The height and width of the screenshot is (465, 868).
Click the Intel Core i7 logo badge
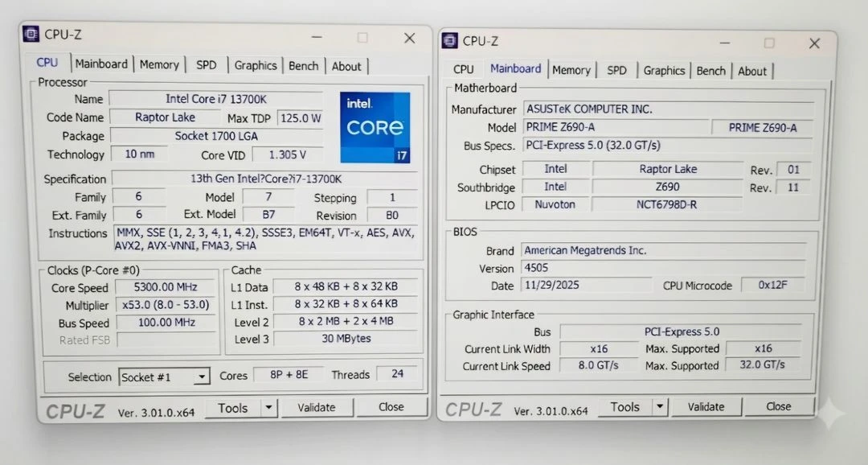pyautogui.click(x=375, y=127)
